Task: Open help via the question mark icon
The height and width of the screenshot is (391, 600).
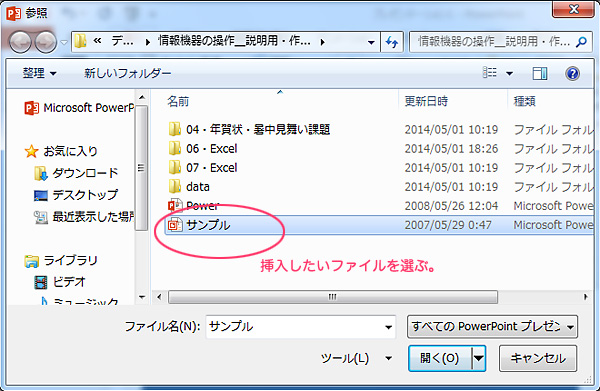Action: click(x=572, y=73)
